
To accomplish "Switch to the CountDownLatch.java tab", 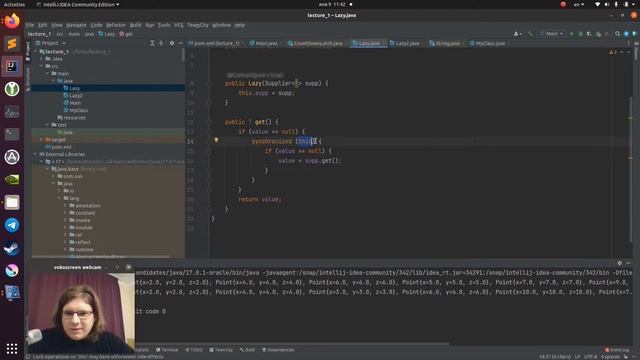I will pyautogui.click(x=318, y=43).
